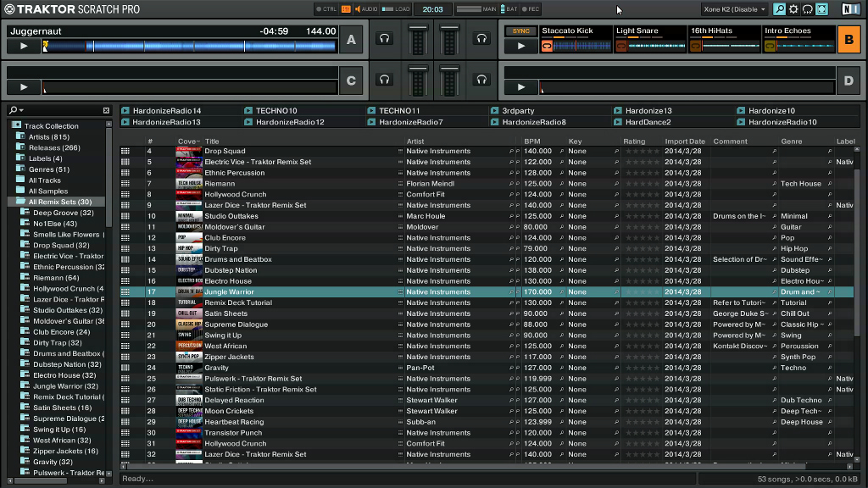Sort the list by BPM column header

tap(532, 141)
